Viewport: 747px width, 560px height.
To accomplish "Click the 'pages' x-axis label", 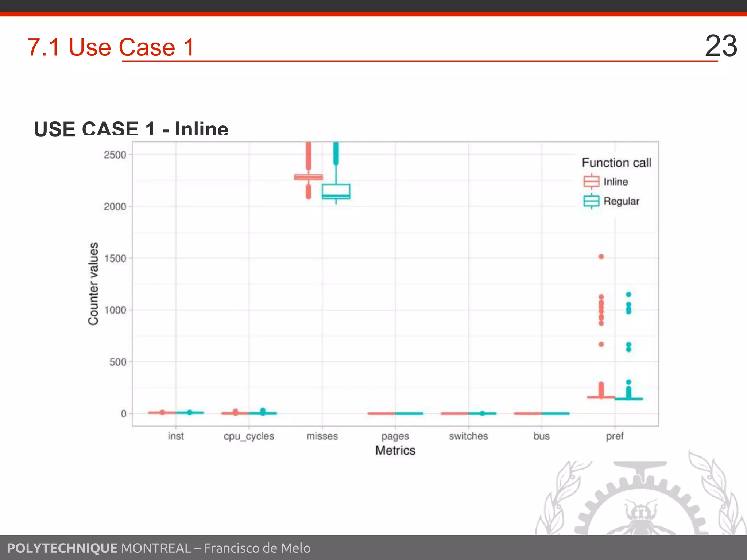I will point(395,437).
